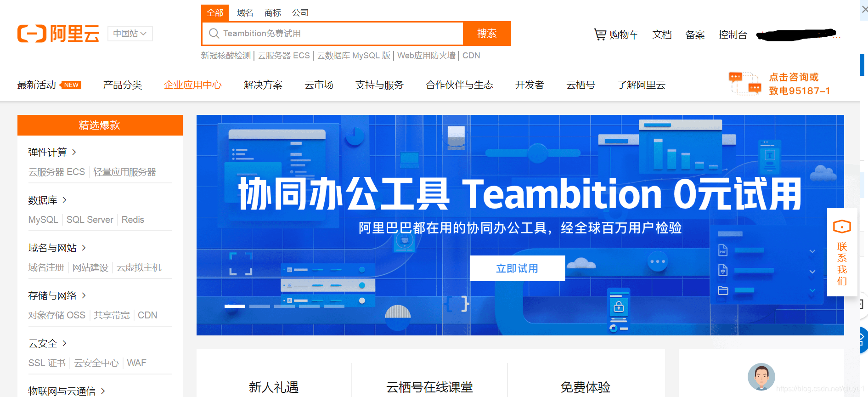Select the third banner carousel indicator
The height and width of the screenshot is (397, 868).
tap(284, 306)
